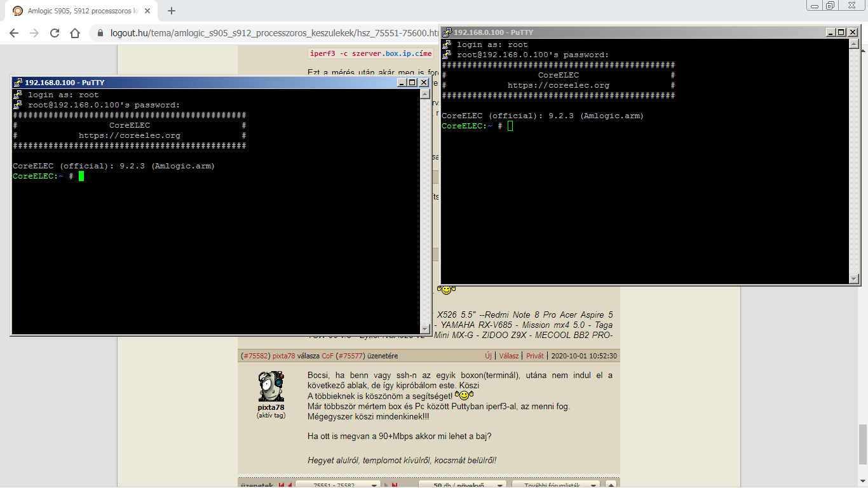868x488 pixels.
Task: Click PuTTY icon beside password line in right window
Action: [447, 55]
